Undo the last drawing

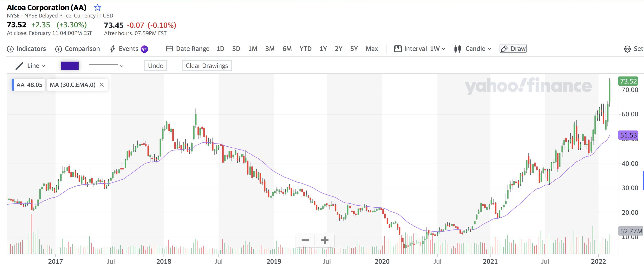tap(155, 66)
